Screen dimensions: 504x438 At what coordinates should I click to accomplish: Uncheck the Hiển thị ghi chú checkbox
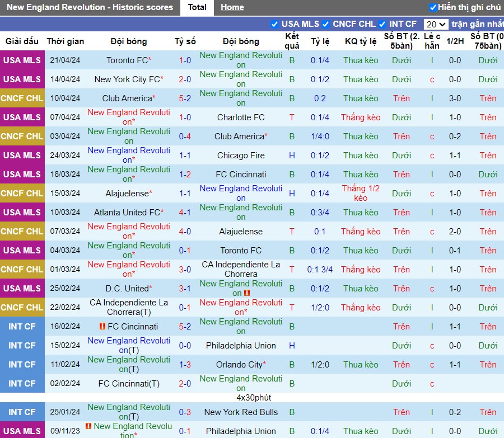click(x=433, y=7)
